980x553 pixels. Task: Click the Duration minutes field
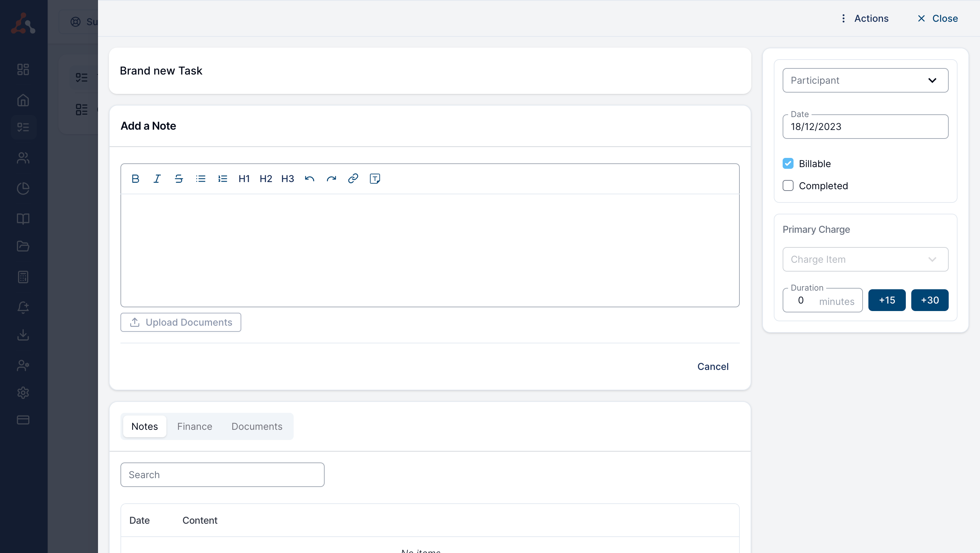pyautogui.click(x=822, y=300)
